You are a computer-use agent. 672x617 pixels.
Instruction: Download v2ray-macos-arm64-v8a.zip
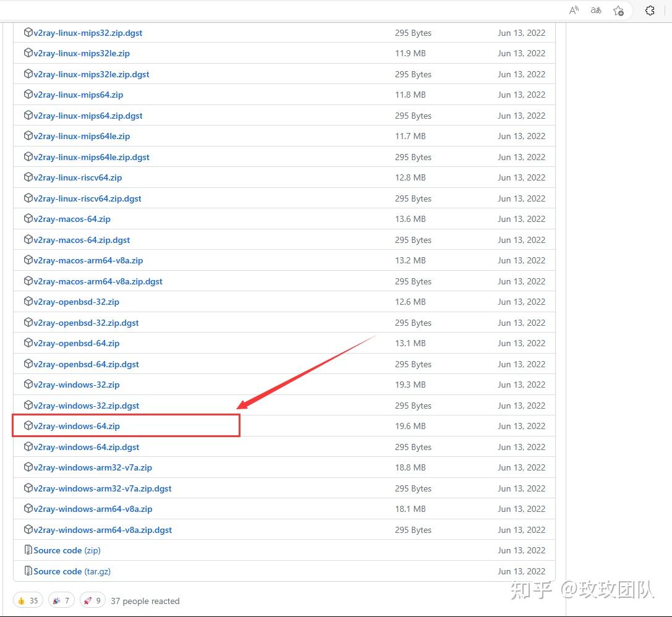[88, 260]
